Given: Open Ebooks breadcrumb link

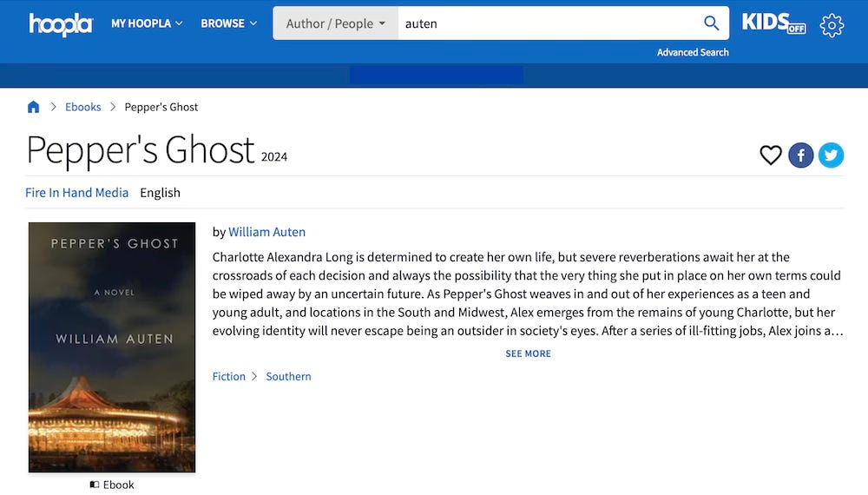Looking at the screenshot, I should (x=83, y=107).
